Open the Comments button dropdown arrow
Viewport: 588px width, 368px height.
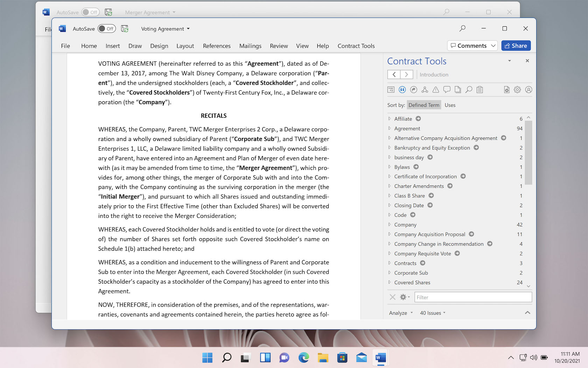493,46
